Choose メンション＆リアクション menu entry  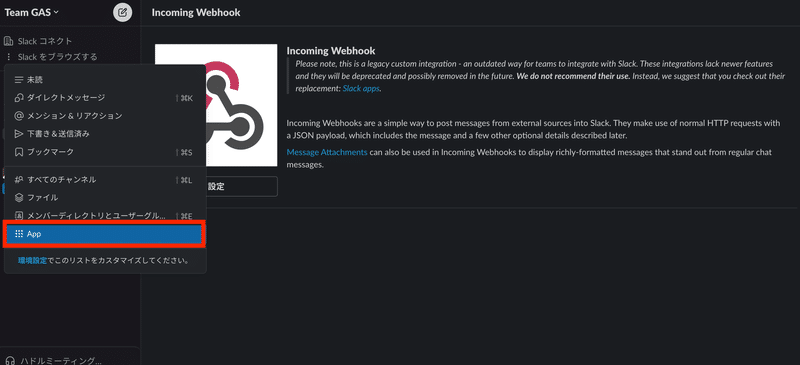tap(105, 116)
